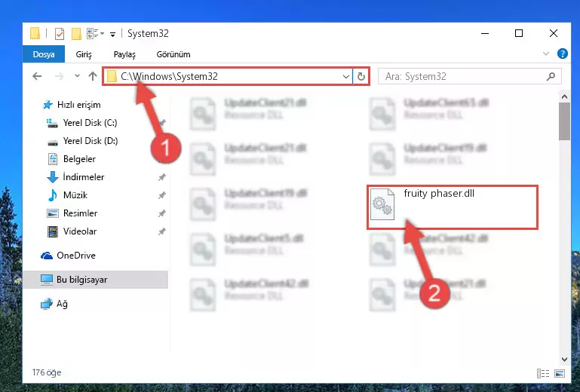Click the pin icon beside Resimler
580x392 pixels.
161,213
